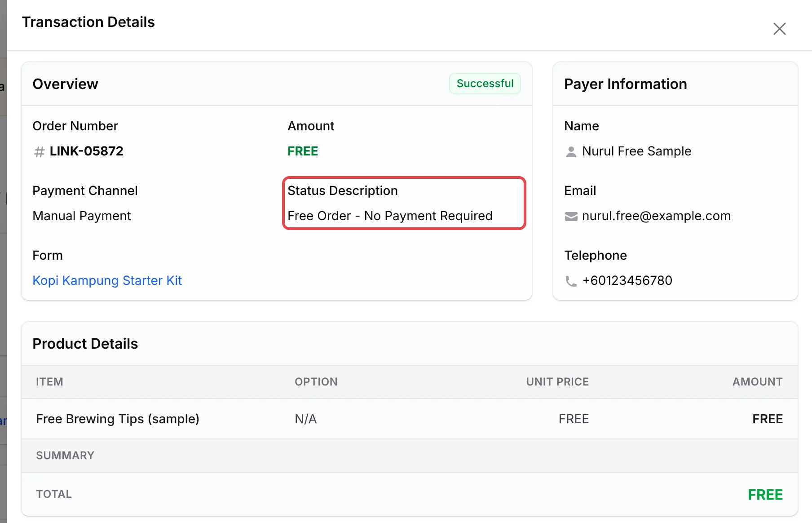Click the Overview section heading

(x=65, y=84)
